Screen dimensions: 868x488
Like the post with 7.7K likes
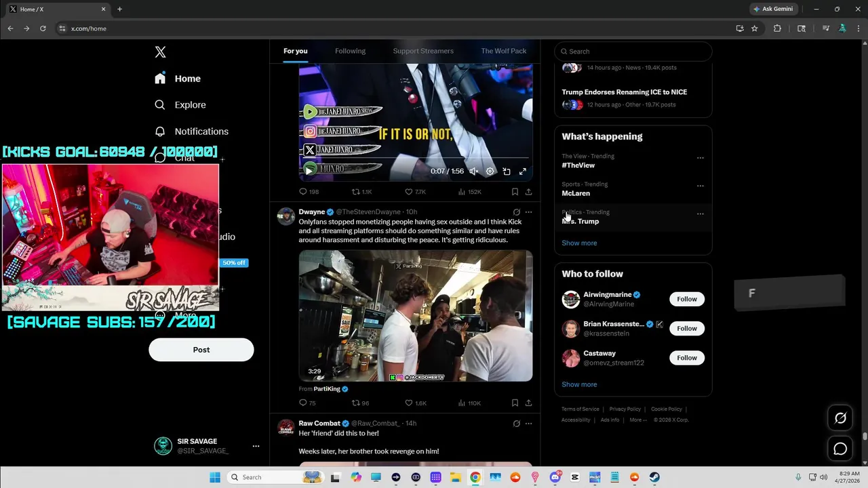415,192
